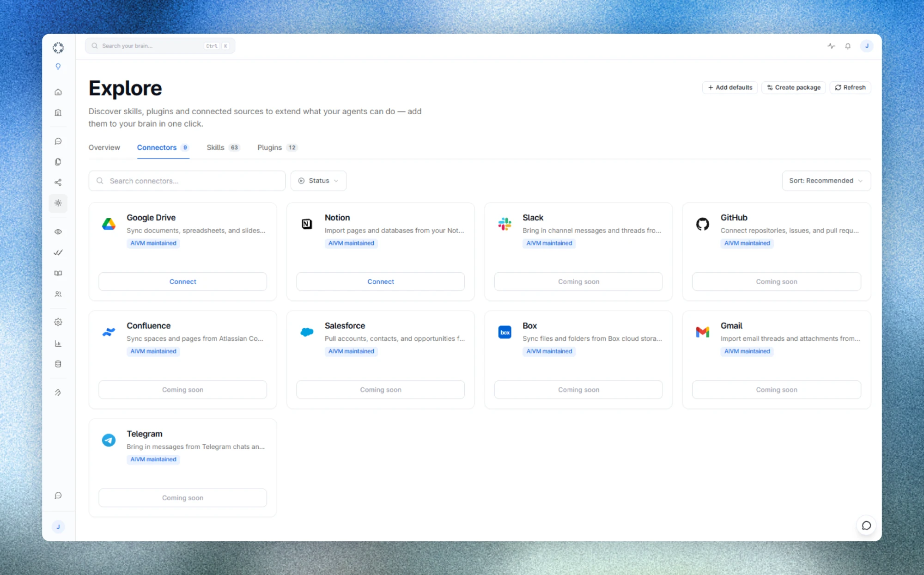Viewport: 924px width, 575px height.
Task: Switch to the Overview tab
Action: coord(104,147)
